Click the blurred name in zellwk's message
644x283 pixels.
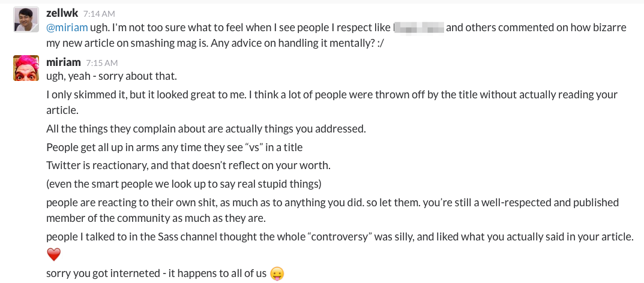[418, 27]
